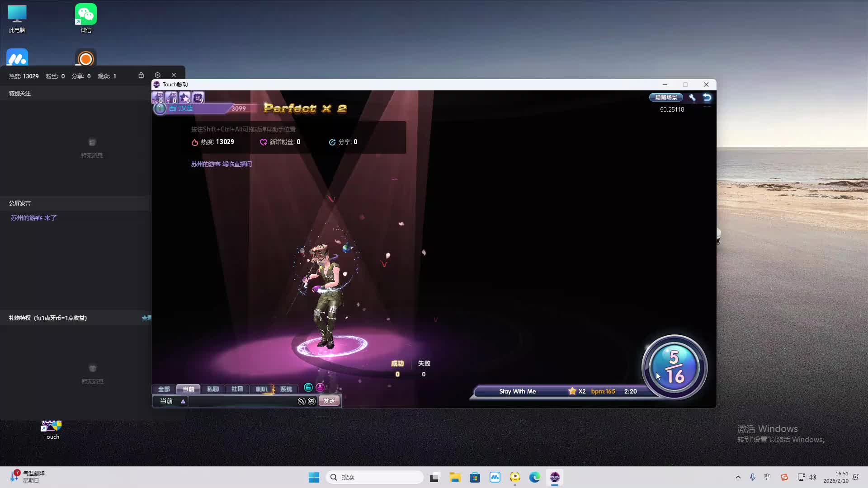Switch to the 社团 chat tab
The height and width of the screenshot is (488, 868).
(237, 389)
